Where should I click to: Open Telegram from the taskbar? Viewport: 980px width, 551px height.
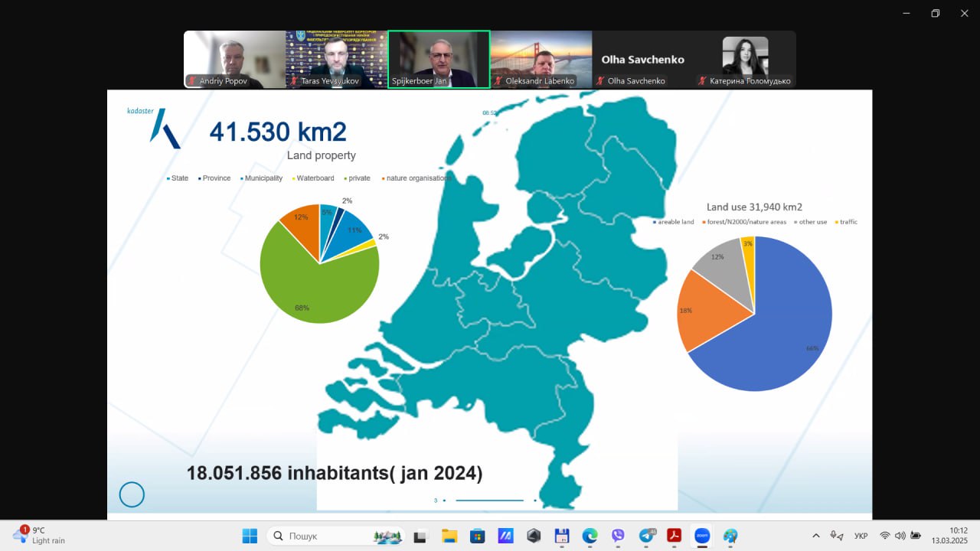coord(646,536)
